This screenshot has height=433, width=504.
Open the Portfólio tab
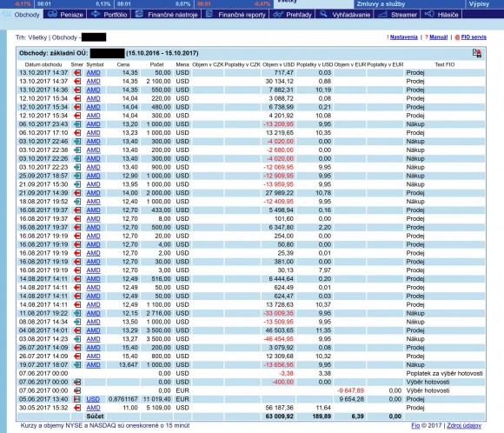tap(109, 15)
